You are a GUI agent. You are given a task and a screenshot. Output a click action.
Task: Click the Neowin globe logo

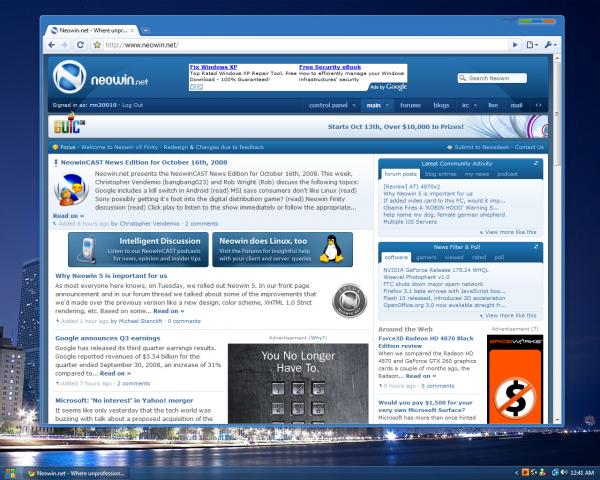click(x=70, y=77)
